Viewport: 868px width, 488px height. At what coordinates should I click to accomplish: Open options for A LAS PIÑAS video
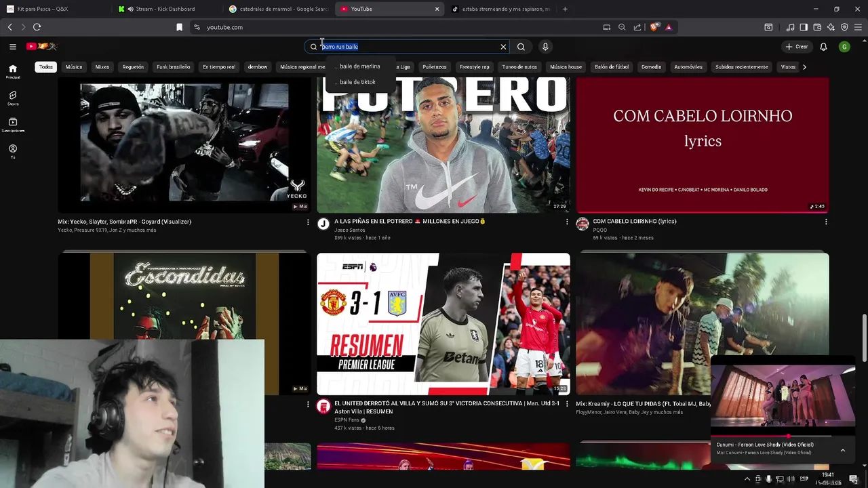tap(567, 222)
